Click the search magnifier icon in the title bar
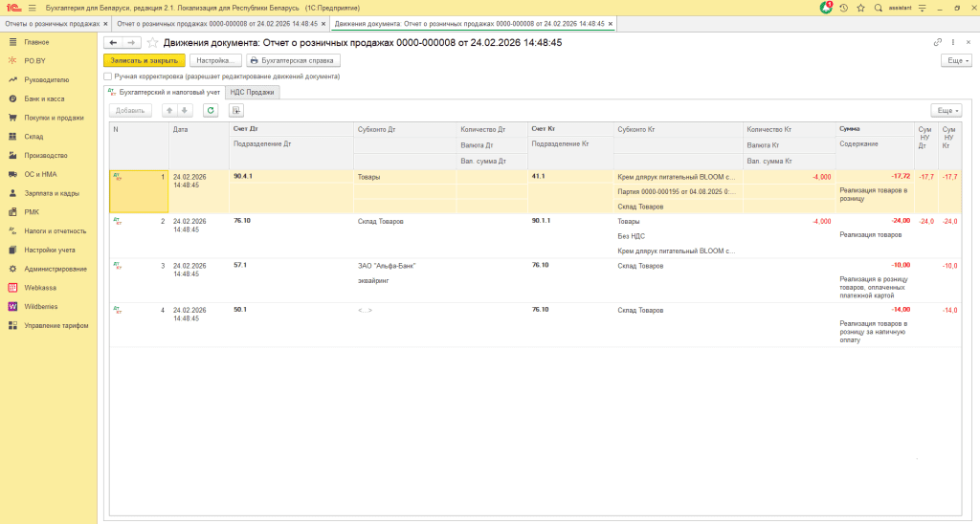Image resolution: width=980 pixels, height=524 pixels. (x=878, y=7)
